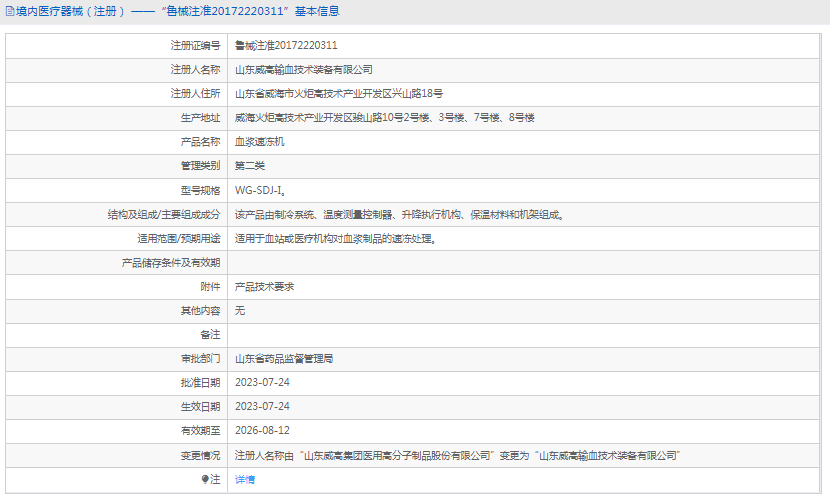The image size is (830, 501).
Task: Select registrant value 山东威高输血技术装备有限公司
Action: pos(304,70)
